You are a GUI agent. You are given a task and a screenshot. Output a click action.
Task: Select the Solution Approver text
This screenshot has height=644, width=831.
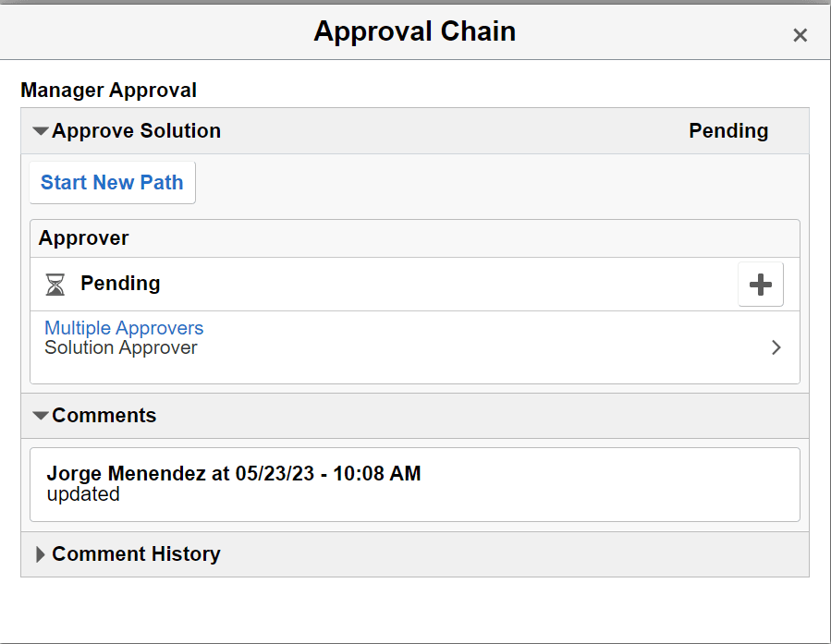(x=122, y=347)
